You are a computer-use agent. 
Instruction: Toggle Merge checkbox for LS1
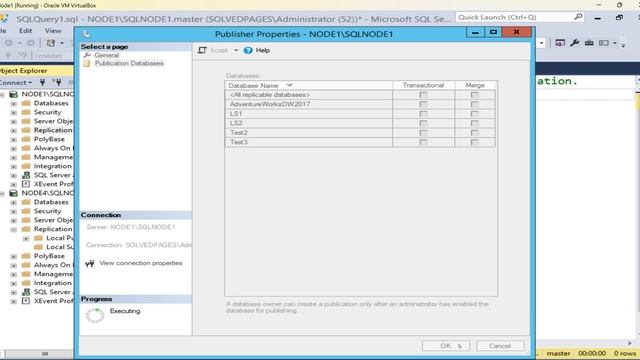(x=474, y=113)
